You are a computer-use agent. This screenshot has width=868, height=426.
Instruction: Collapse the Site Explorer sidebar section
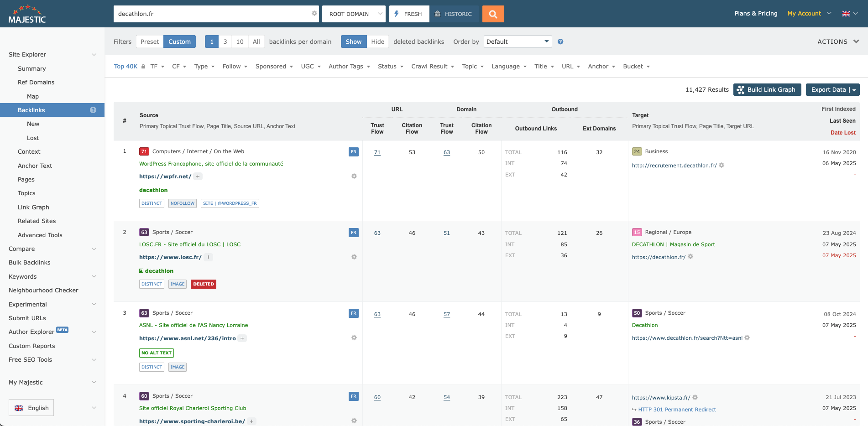tap(94, 54)
